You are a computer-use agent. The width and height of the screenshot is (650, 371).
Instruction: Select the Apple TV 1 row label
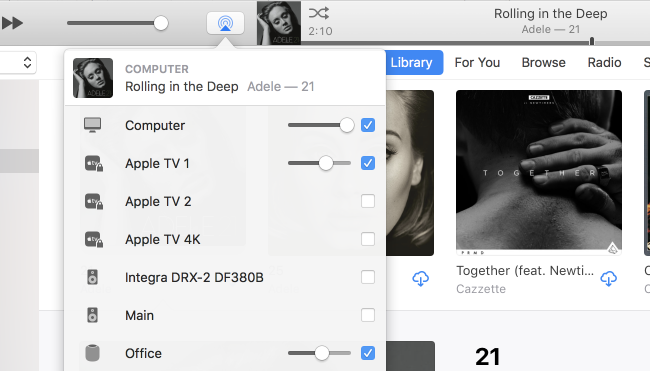pyautogui.click(x=157, y=163)
